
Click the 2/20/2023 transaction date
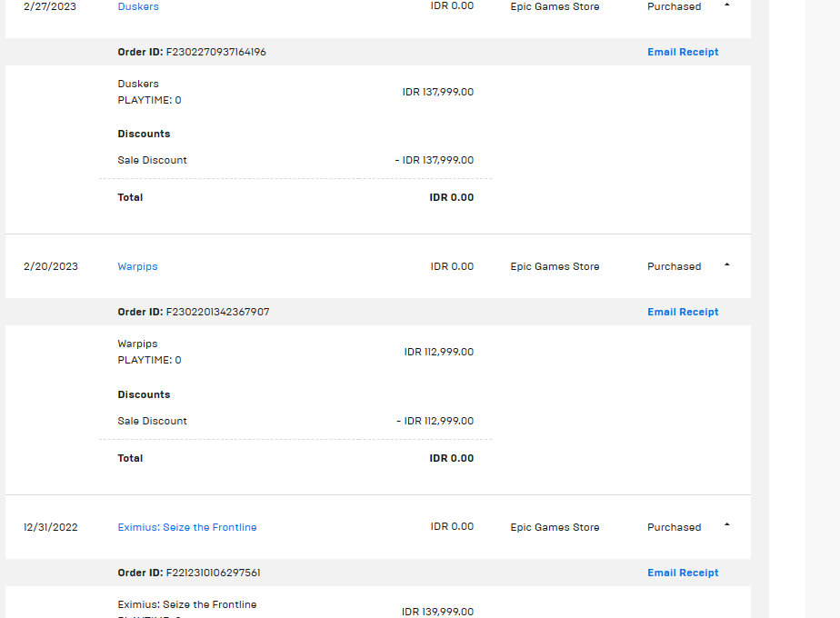click(50, 266)
